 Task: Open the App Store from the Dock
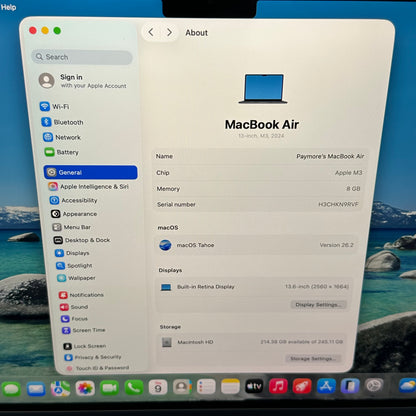pyautogui.click(x=326, y=386)
